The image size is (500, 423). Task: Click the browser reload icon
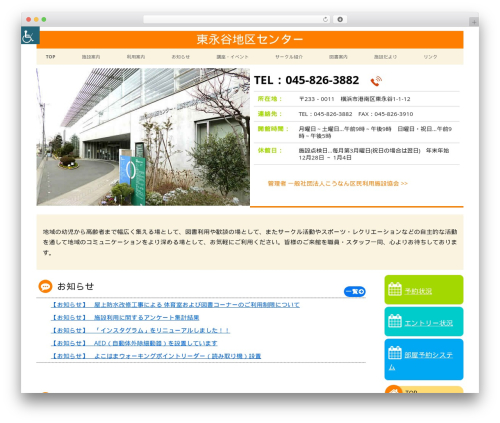[325, 19]
